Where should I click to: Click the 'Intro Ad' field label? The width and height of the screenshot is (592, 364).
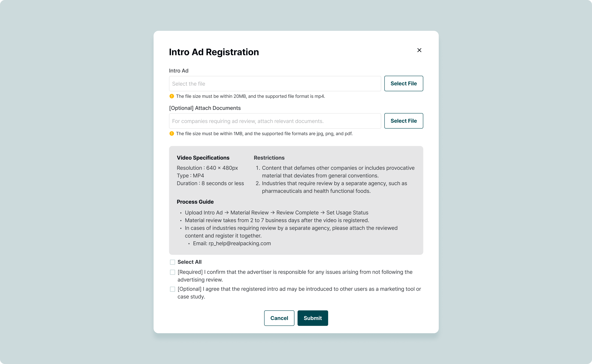[x=179, y=71]
